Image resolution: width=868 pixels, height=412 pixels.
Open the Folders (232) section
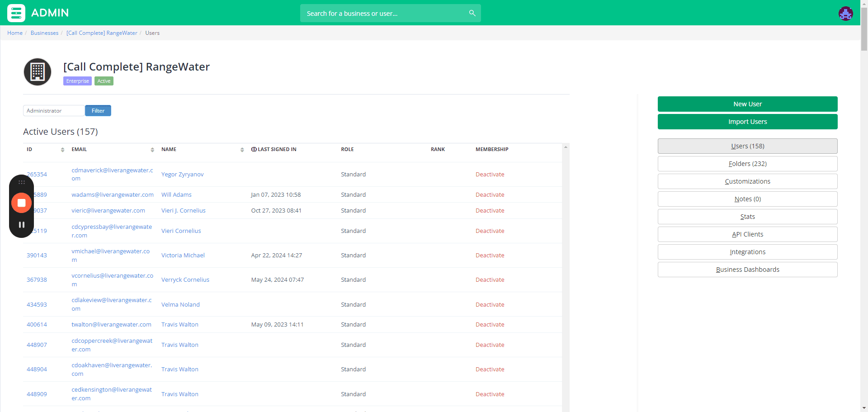[747, 164]
